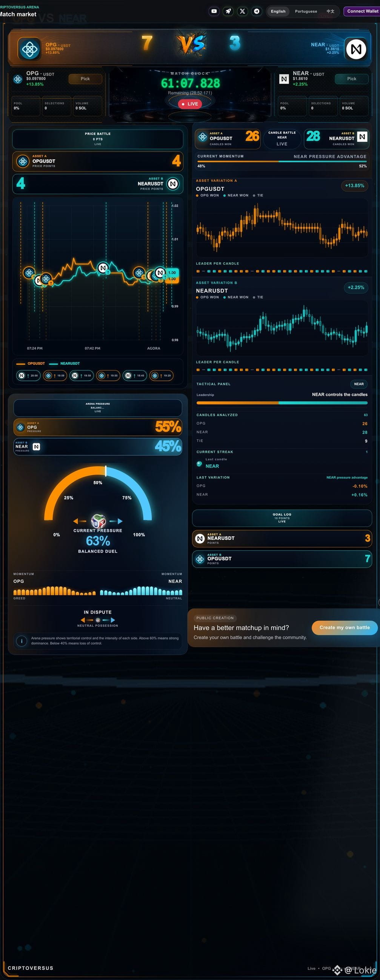
Task: Click the match clock 61:07.828
Action: [191, 83]
